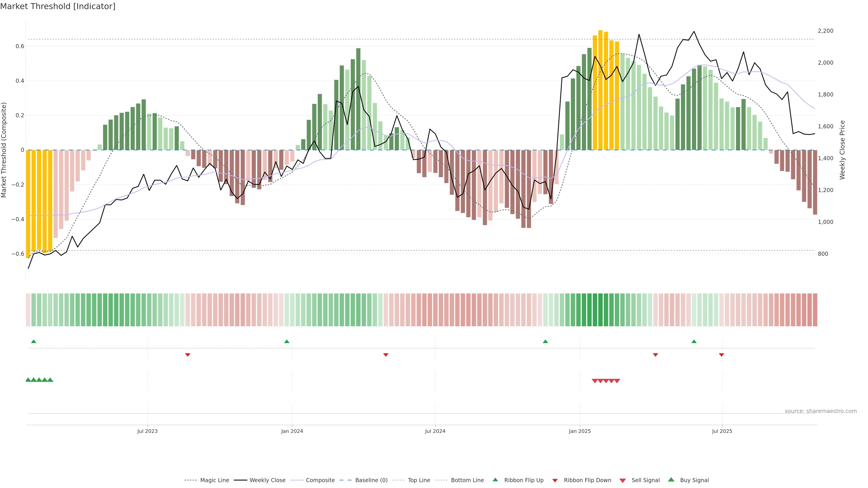Click red flip down marker after Jul 2023
The height and width of the screenshot is (488, 868).
point(188,355)
